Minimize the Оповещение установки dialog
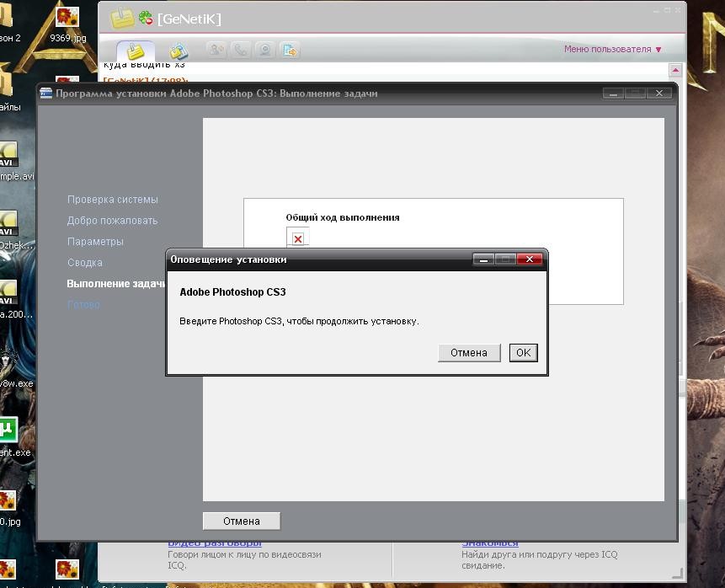 coord(483,259)
